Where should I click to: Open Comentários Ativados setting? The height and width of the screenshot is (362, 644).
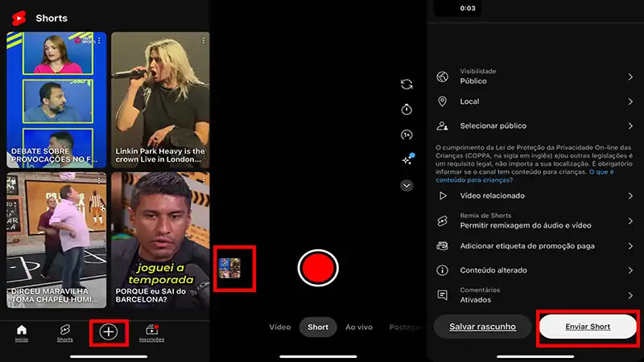535,294
